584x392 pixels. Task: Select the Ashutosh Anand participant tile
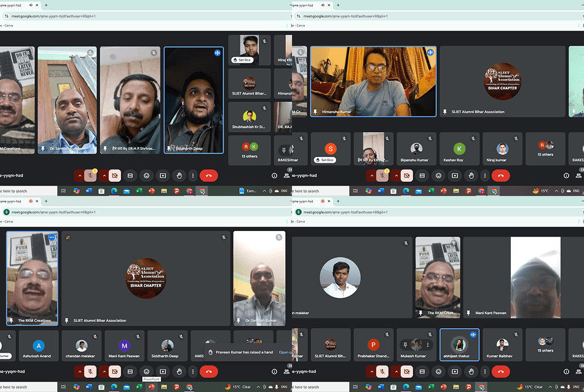[39, 346]
